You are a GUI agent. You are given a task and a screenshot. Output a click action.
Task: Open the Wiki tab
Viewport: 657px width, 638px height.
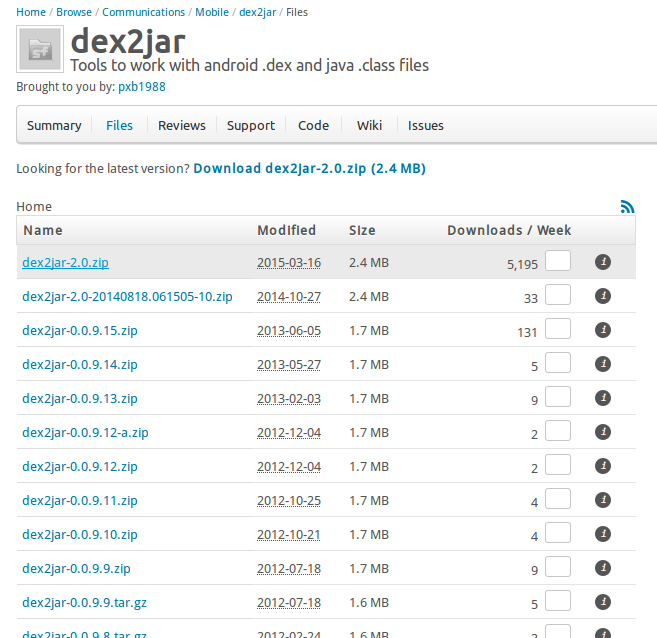coord(370,125)
